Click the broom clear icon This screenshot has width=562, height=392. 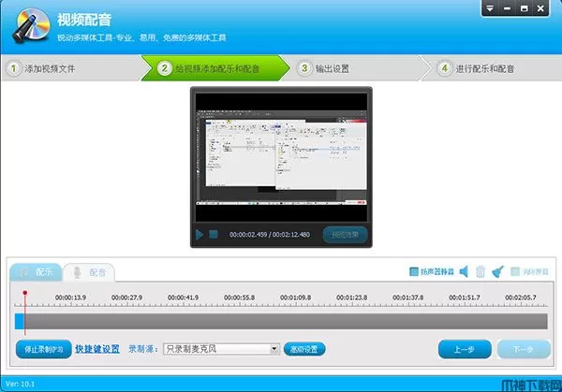point(498,272)
